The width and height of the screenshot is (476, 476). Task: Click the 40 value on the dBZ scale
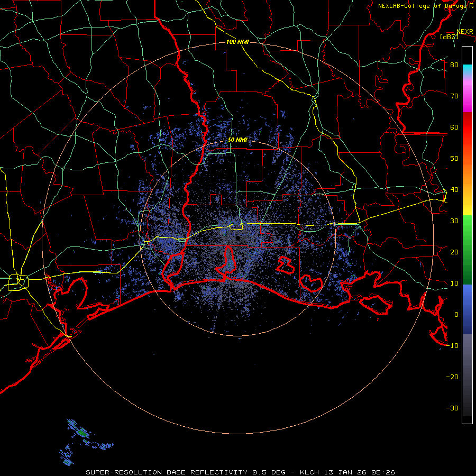tap(454, 190)
